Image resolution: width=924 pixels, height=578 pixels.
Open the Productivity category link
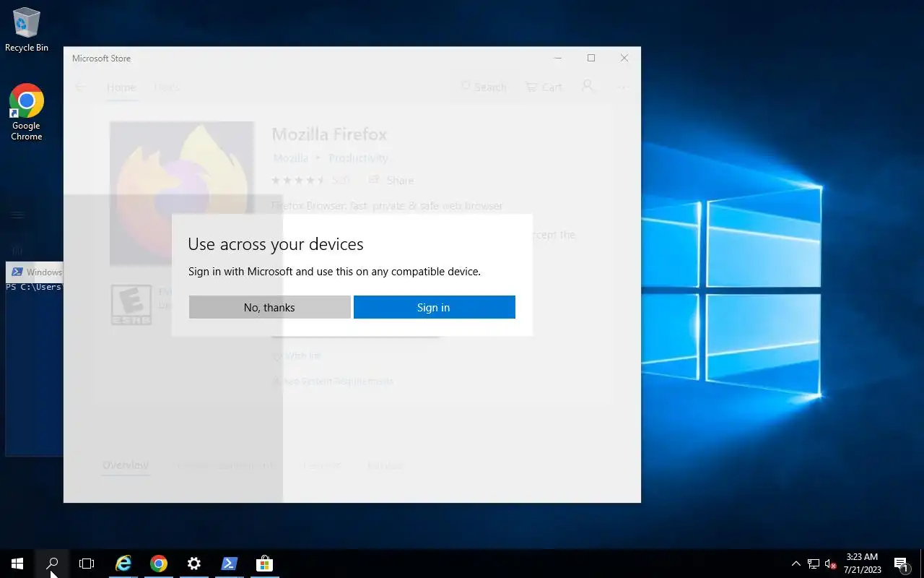[x=358, y=158]
